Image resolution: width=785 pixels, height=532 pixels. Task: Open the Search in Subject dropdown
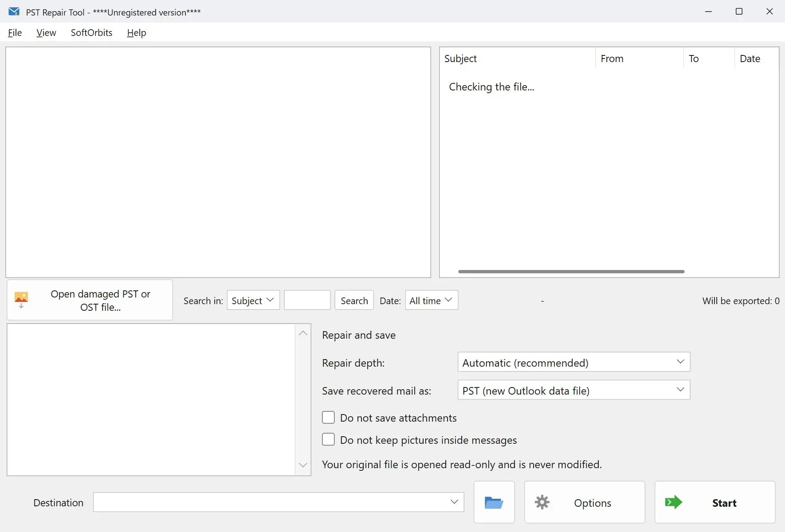253,300
